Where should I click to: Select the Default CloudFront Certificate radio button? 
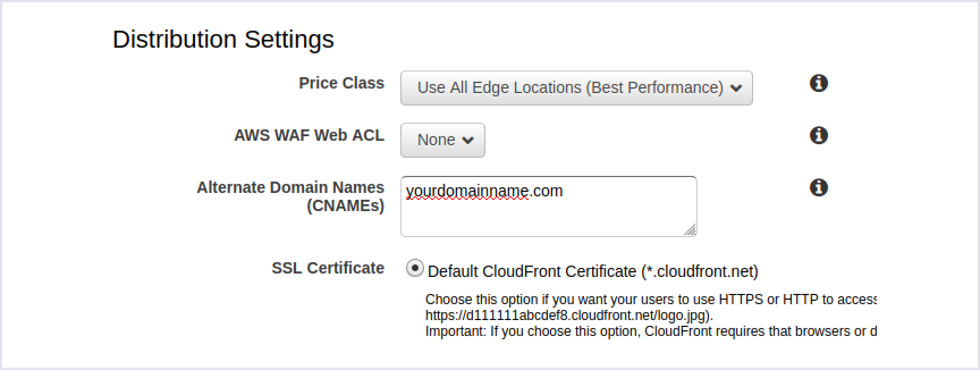click(x=415, y=268)
